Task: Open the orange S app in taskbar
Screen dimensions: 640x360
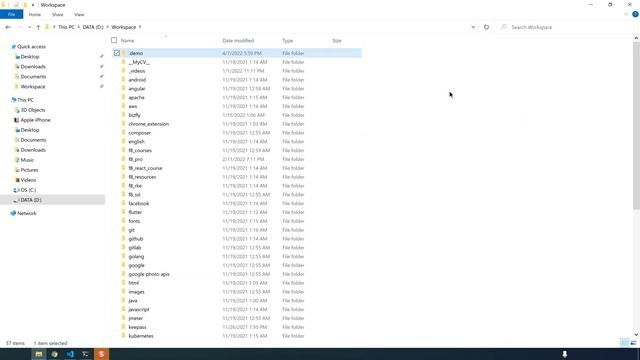Action: pos(101,354)
